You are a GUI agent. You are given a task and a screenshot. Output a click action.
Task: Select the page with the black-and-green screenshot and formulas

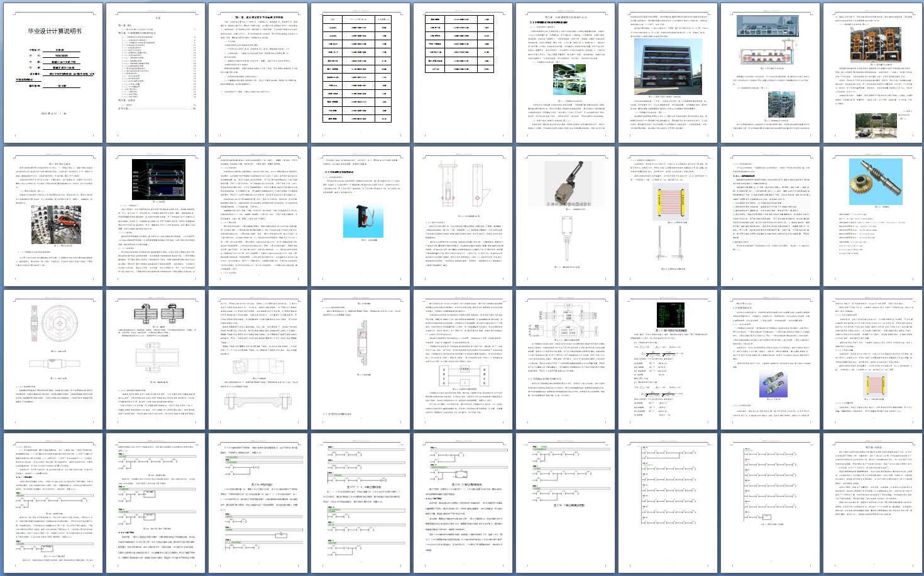pos(668,360)
